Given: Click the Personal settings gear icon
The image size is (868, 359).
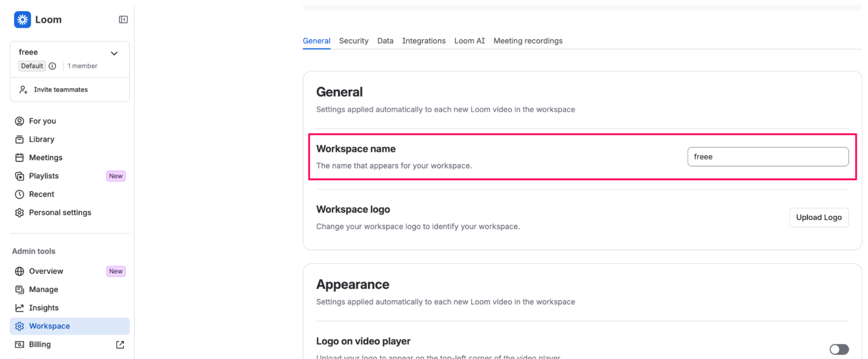Looking at the screenshot, I should pyautogui.click(x=19, y=212).
